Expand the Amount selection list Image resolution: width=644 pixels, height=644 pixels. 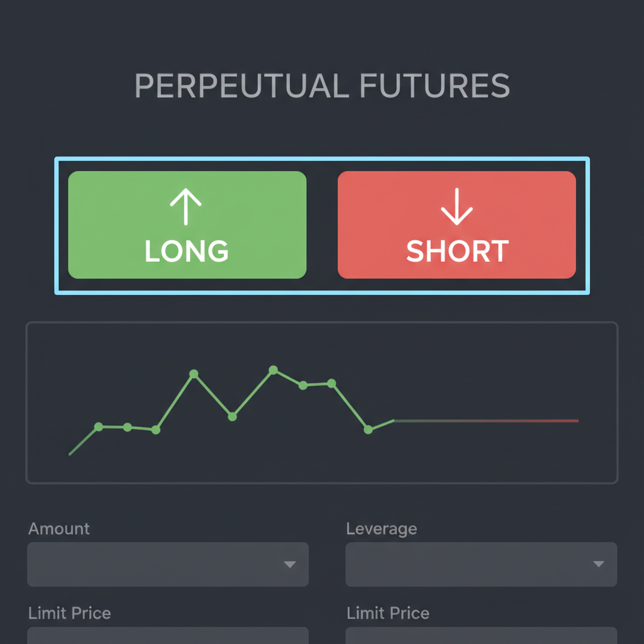click(x=167, y=565)
